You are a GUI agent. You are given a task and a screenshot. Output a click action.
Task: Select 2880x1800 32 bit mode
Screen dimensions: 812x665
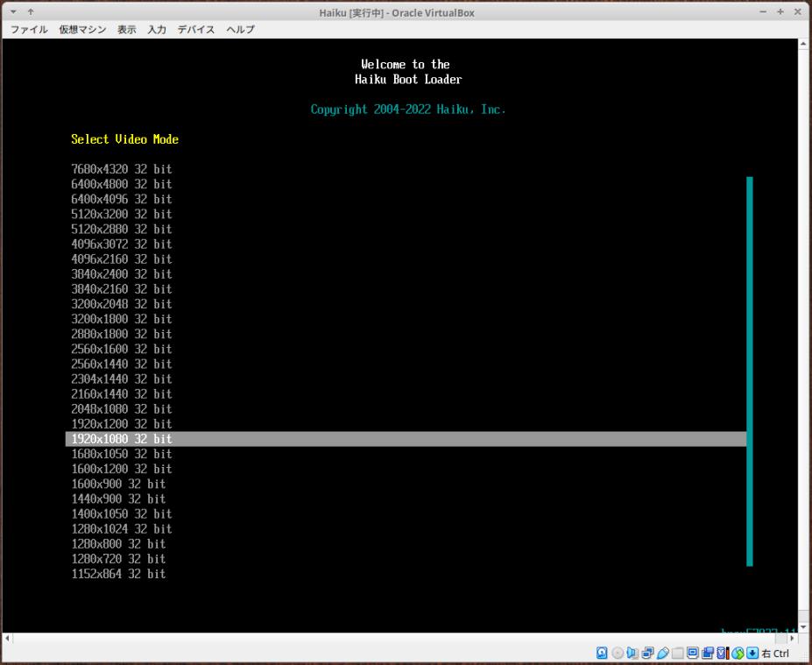pyautogui.click(x=121, y=335)
